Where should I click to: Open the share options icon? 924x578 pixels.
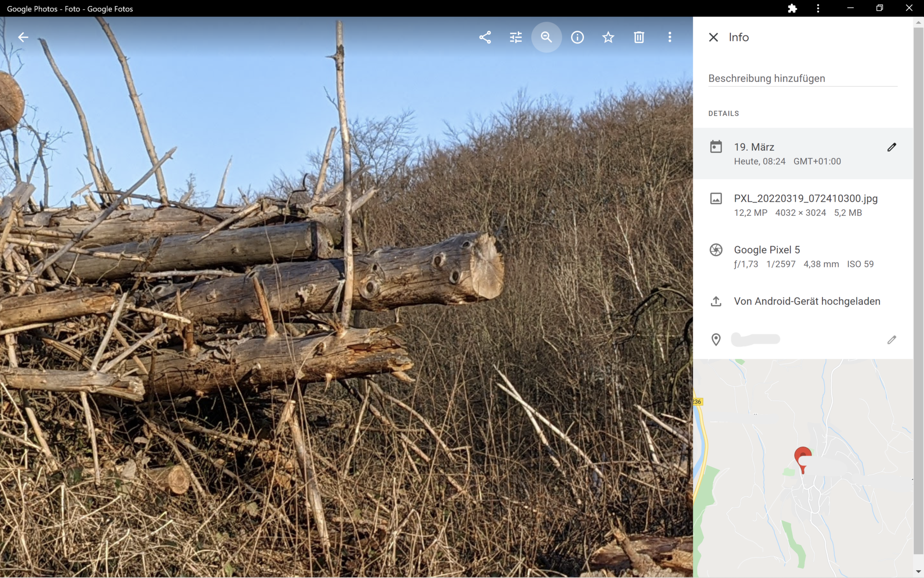[485, 37]
